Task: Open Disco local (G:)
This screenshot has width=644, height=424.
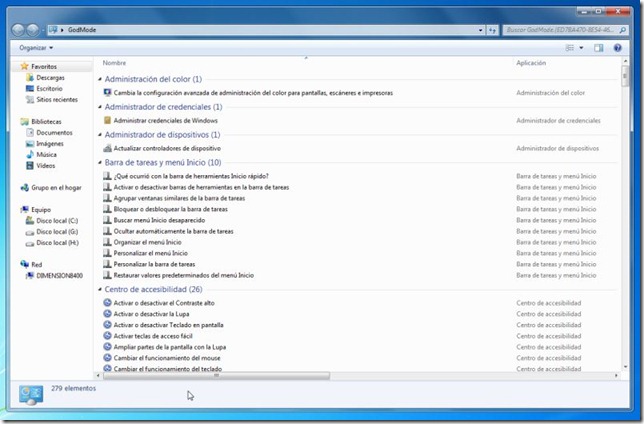Action: [x=52, y=232]
